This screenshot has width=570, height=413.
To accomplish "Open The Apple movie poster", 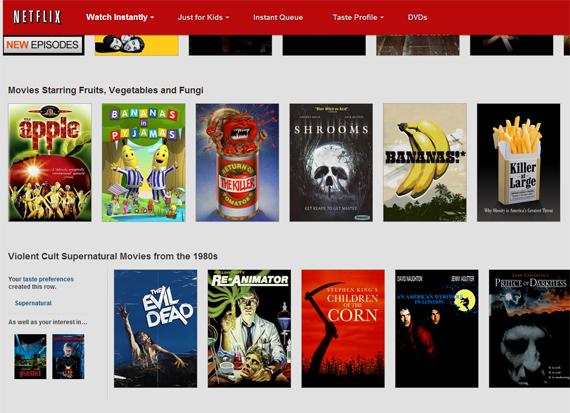I will [50, 163].
